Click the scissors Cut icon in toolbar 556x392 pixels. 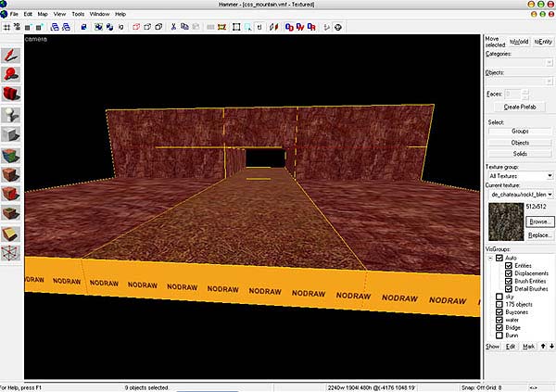coord(173,27)
